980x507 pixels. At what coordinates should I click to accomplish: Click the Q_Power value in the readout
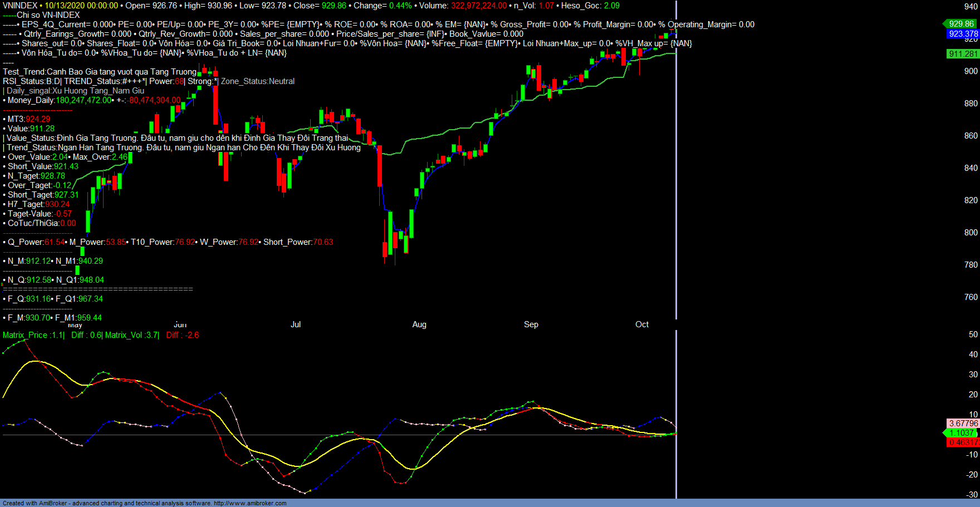tap(55, 242)
